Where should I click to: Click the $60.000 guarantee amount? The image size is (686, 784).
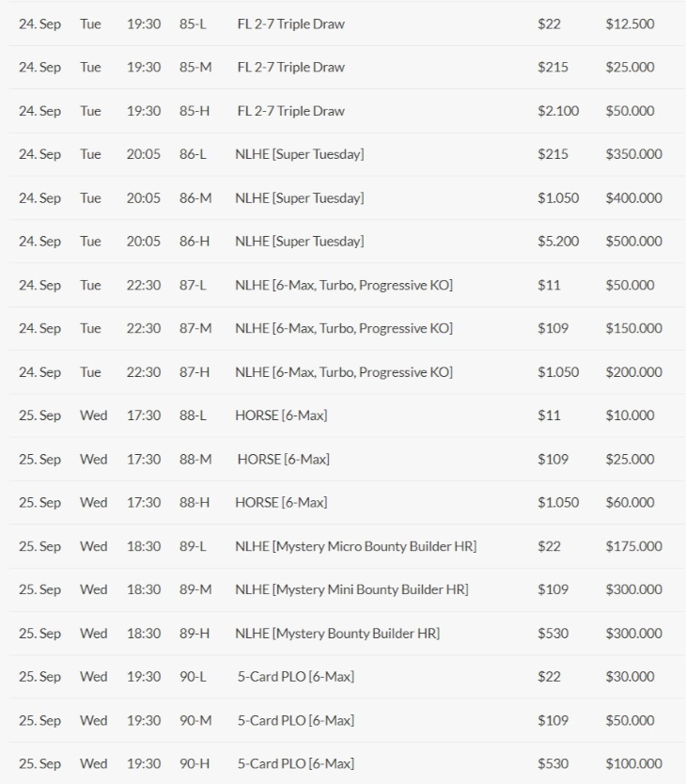pos(630,503)
